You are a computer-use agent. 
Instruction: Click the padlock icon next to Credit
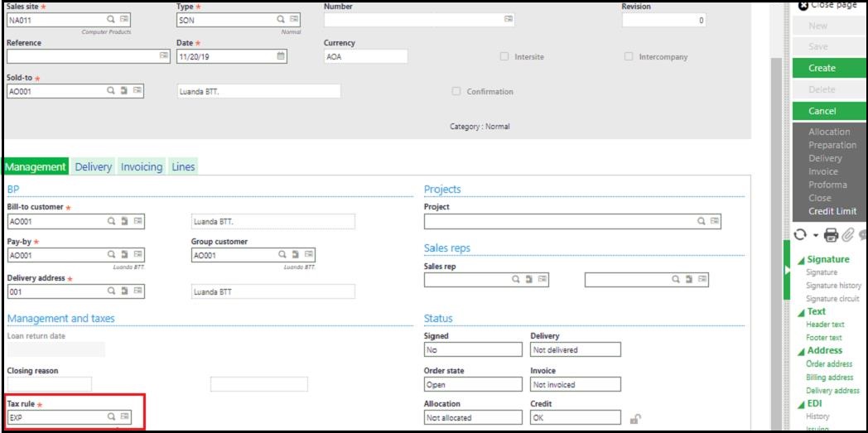634,419
